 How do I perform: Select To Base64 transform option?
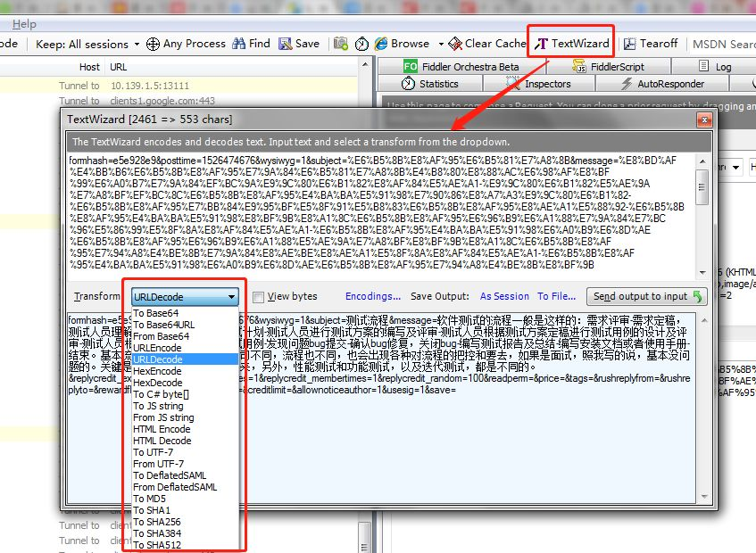coord(185,313)
